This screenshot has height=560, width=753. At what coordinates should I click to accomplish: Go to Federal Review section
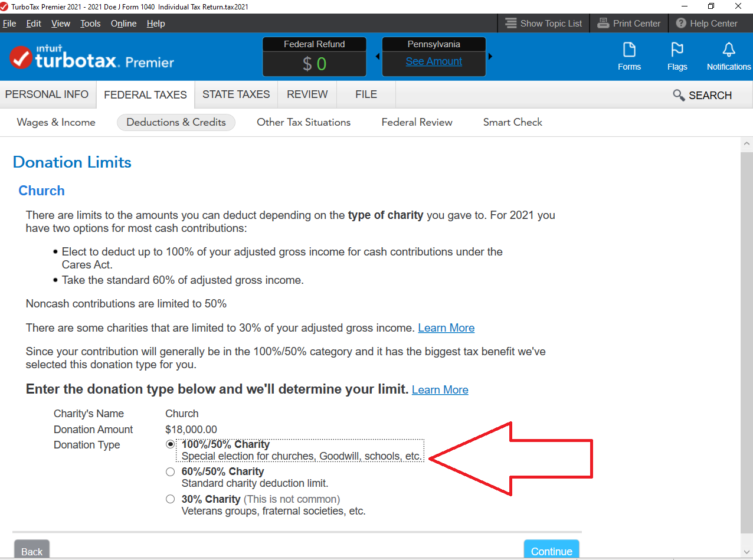coord(417,122)
